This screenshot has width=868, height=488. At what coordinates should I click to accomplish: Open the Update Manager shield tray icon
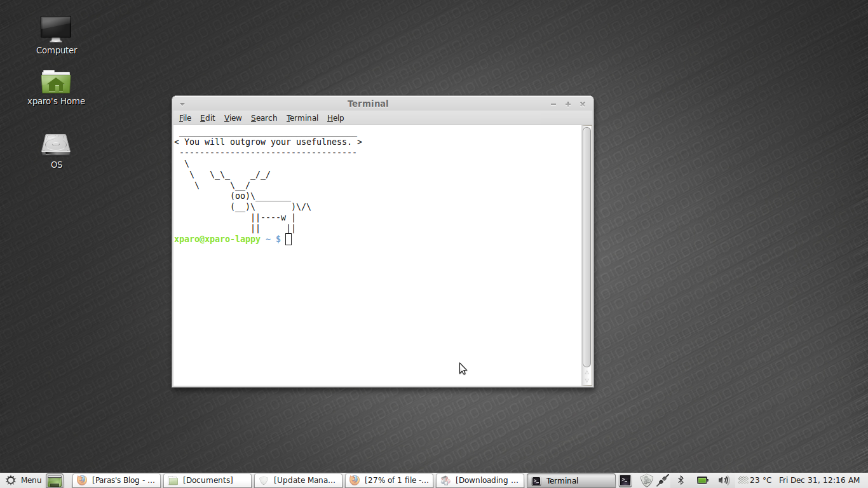point(646,480)
